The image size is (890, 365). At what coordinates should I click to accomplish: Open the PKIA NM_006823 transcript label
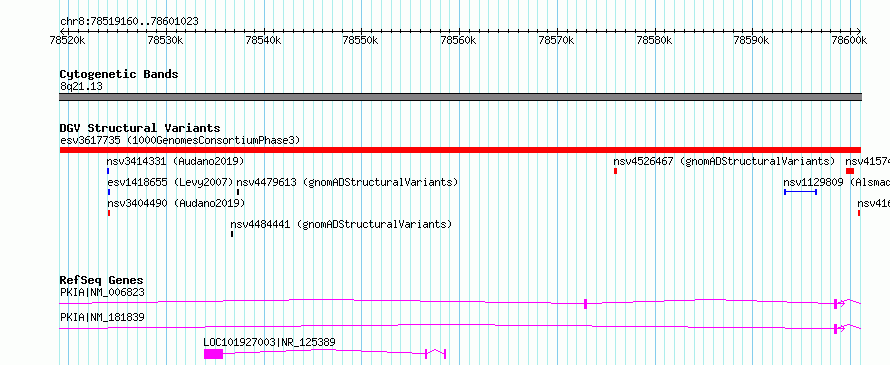(102, 293)
